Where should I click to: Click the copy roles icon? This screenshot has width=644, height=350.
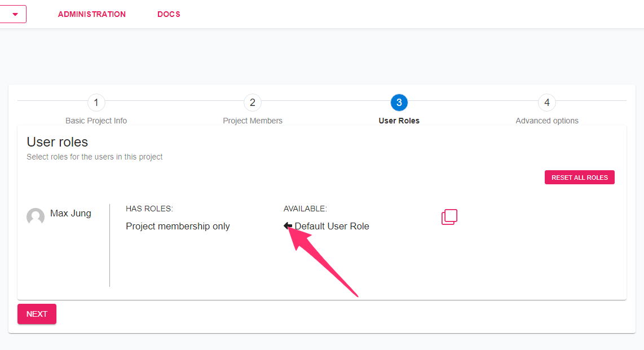[x=449, y=216]
